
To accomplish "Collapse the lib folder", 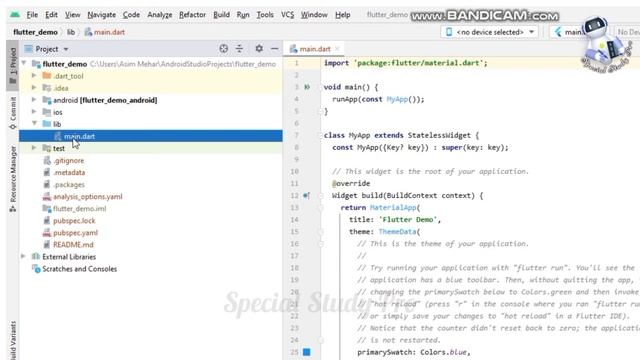I will tap(34, 124).
